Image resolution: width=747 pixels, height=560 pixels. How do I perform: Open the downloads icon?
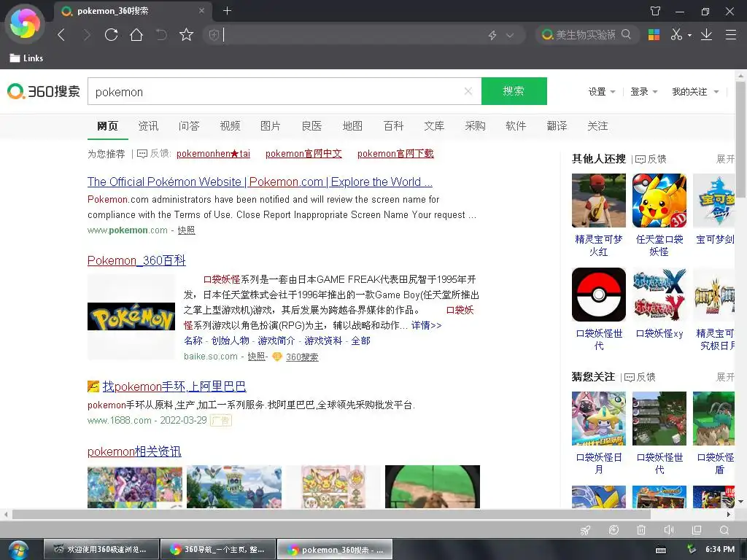coord(706,34)
